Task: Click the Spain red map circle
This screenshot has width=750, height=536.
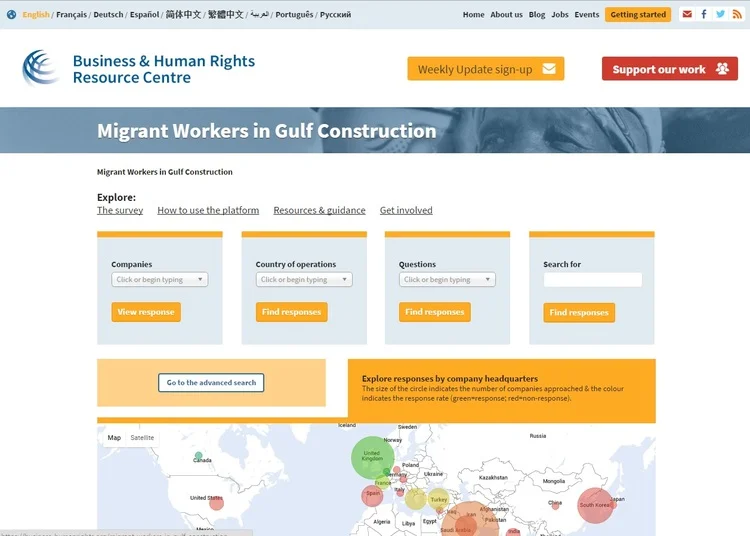Action: click(x=372, y=495)
